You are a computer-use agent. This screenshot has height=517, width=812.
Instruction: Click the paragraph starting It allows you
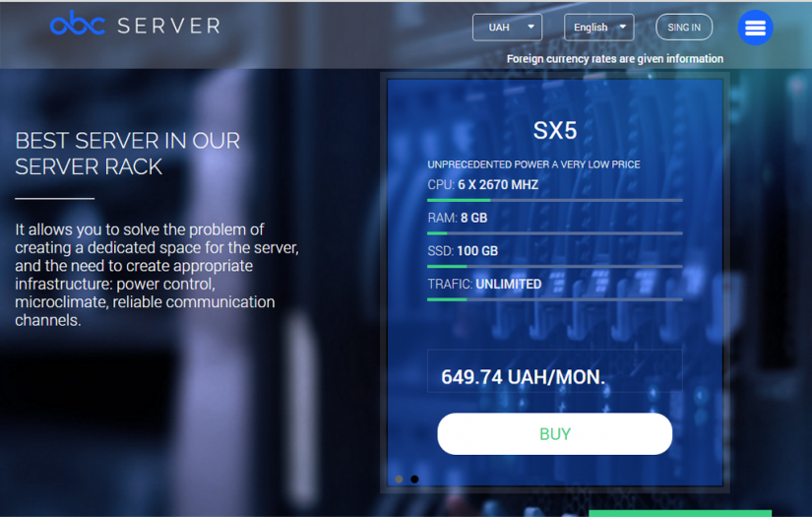(156, 275)
